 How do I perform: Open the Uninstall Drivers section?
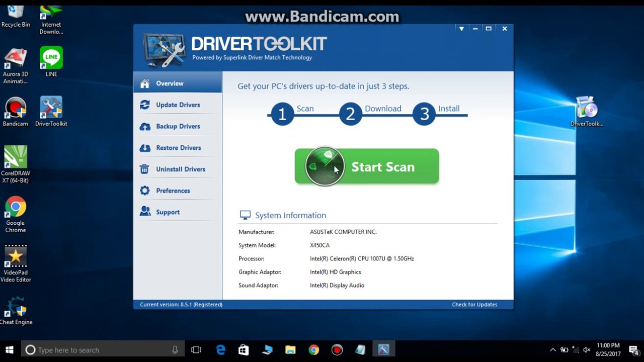[178, 169]
